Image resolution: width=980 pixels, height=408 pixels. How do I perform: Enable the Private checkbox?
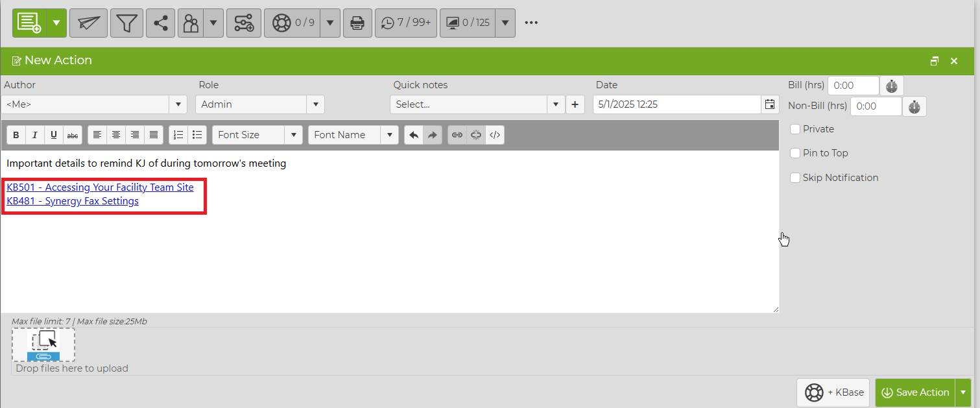click(x=795, y=129)
